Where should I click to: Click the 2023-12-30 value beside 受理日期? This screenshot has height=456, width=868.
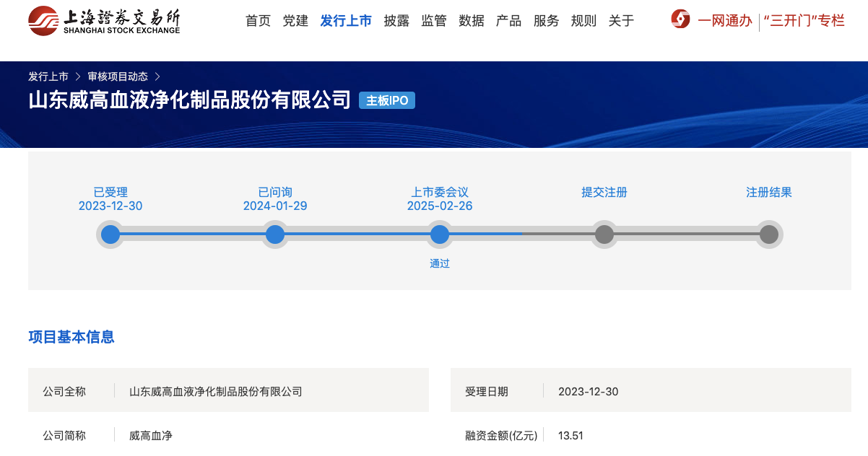589,392
